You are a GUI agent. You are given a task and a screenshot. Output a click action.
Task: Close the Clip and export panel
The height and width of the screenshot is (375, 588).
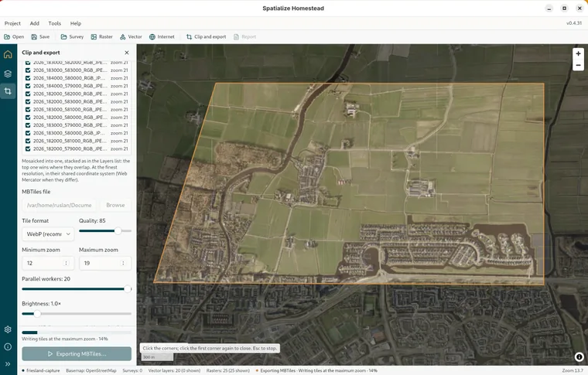tap(127, 53)
